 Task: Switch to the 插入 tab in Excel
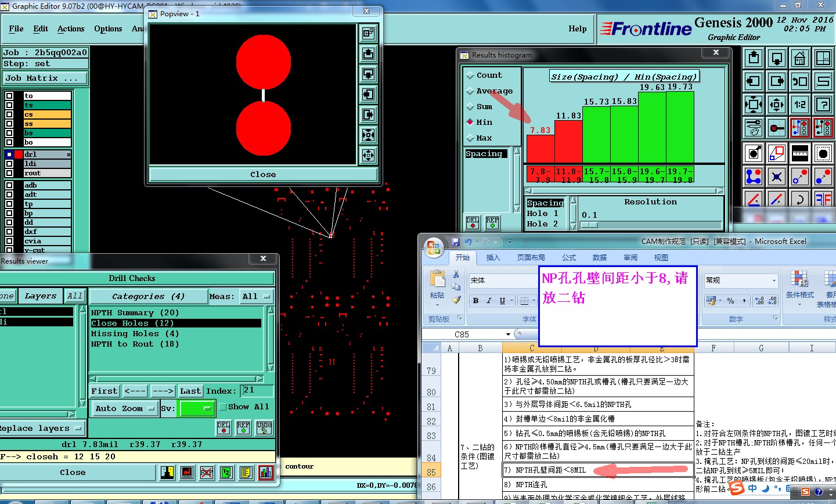(x=493, y=258)
